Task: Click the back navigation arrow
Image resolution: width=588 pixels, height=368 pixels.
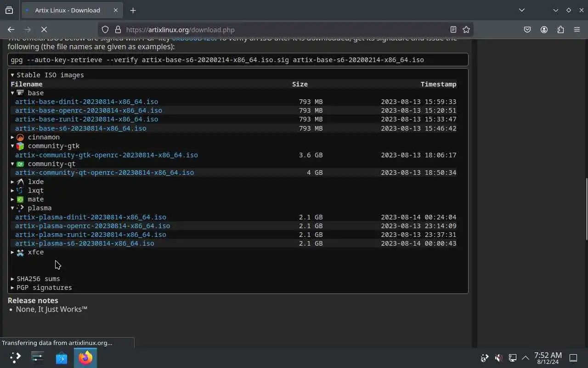Action: point(11,29)
